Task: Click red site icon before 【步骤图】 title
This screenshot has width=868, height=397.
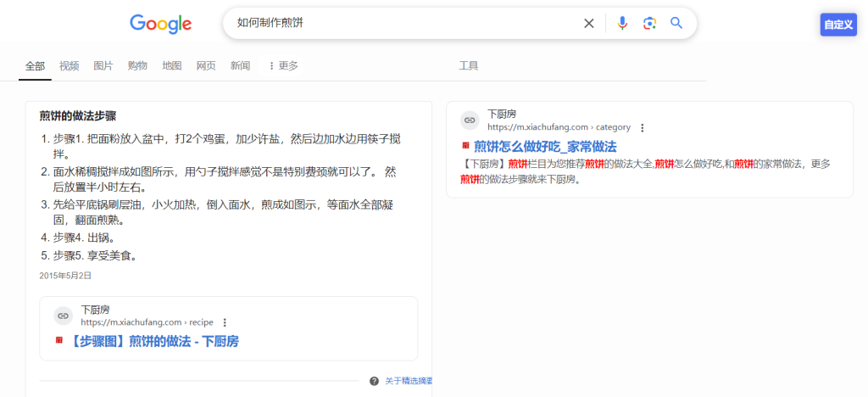Action: (59, 340)
